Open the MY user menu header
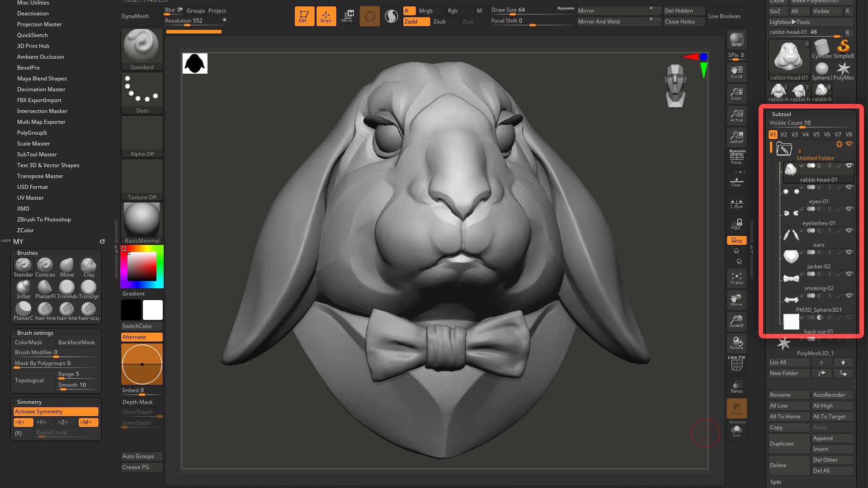This screenshot has height=488, width=868. click(x=18, y=242)
